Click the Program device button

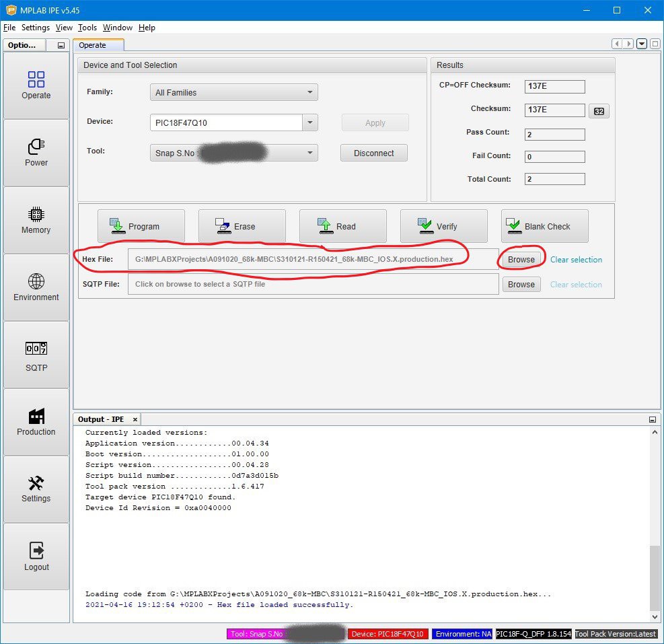click(141, 226)
